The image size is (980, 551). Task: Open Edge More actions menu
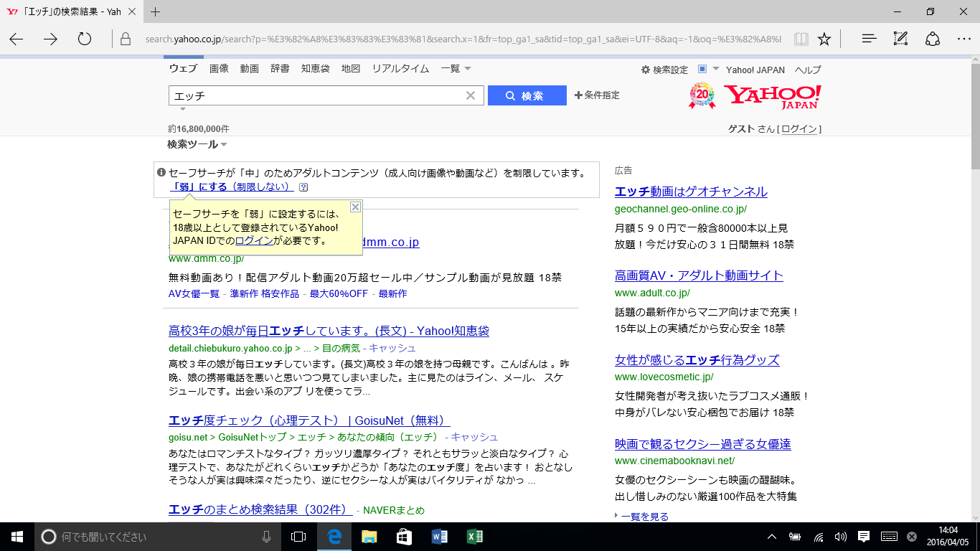point(963,39)
